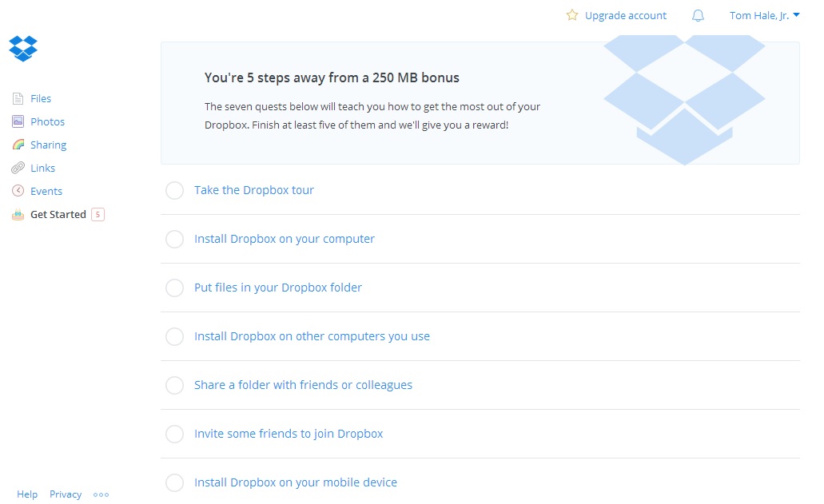
Task: Click the Get Started cake icon
Action: click(18, 214)
